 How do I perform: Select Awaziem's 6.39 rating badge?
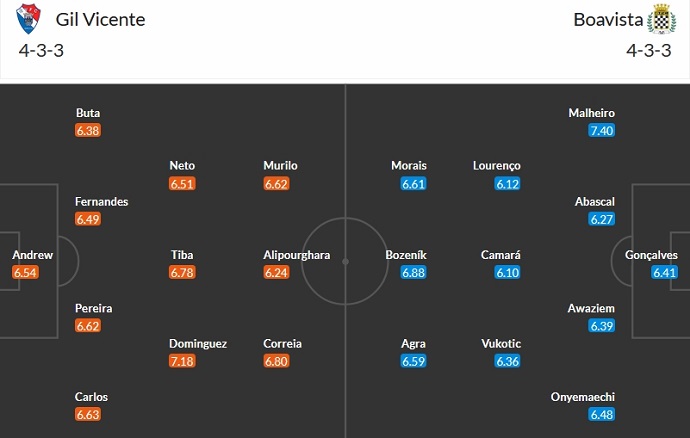coord(601,326)
